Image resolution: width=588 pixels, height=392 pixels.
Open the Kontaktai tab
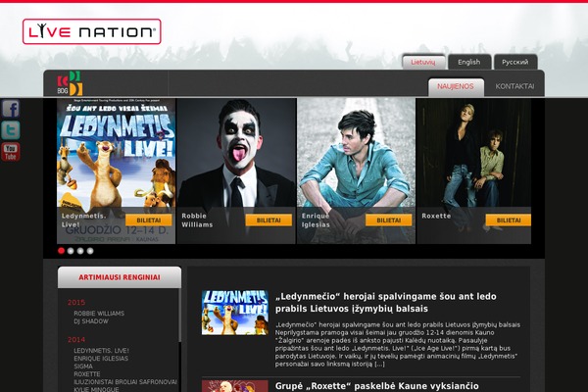click(514, 86)
